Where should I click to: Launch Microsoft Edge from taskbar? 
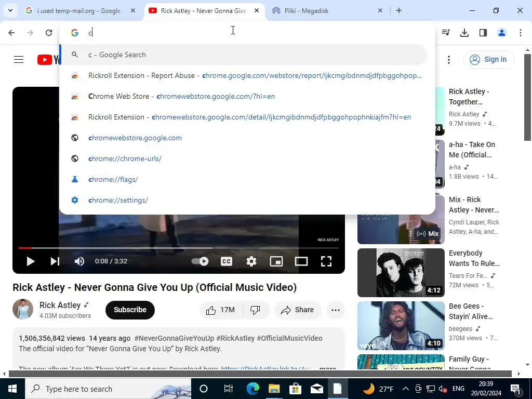pyautogui.click(x=253, y=389)
